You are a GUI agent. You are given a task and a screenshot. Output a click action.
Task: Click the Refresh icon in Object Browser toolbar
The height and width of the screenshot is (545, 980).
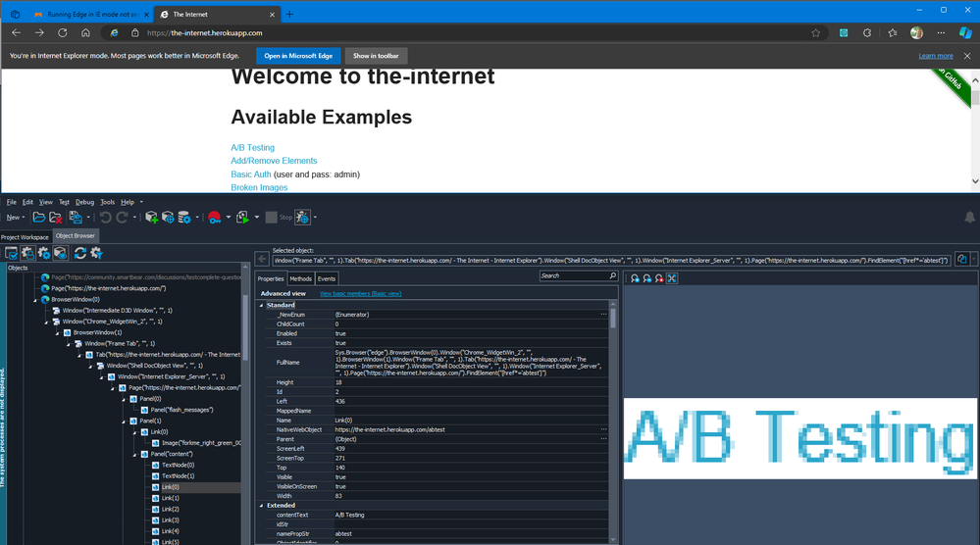80,254
